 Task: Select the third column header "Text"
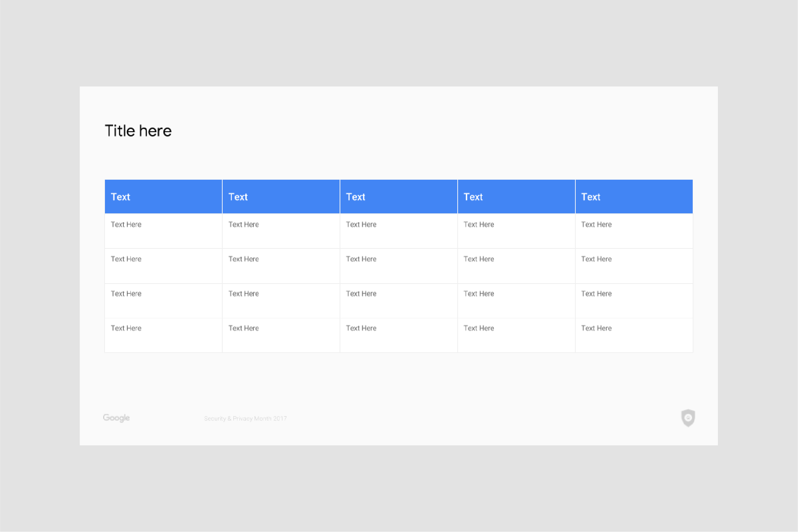coord(356,197)
